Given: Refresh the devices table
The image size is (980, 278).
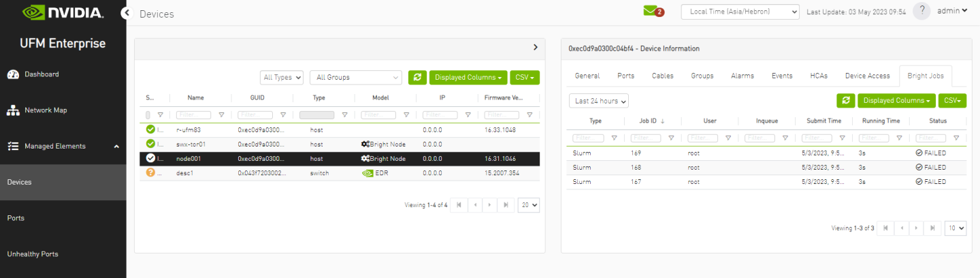Looking at the screenshot, I should (417, 78).
